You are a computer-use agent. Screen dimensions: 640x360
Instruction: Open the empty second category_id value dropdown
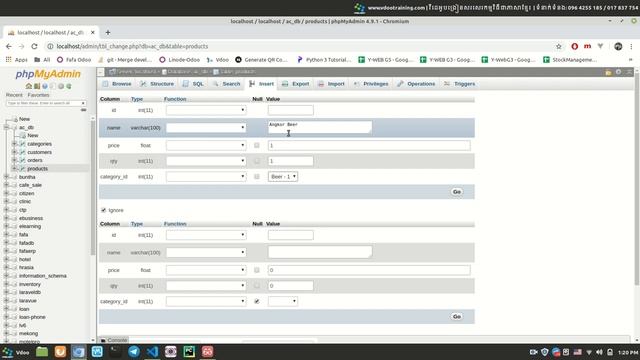tap(283, 301)
